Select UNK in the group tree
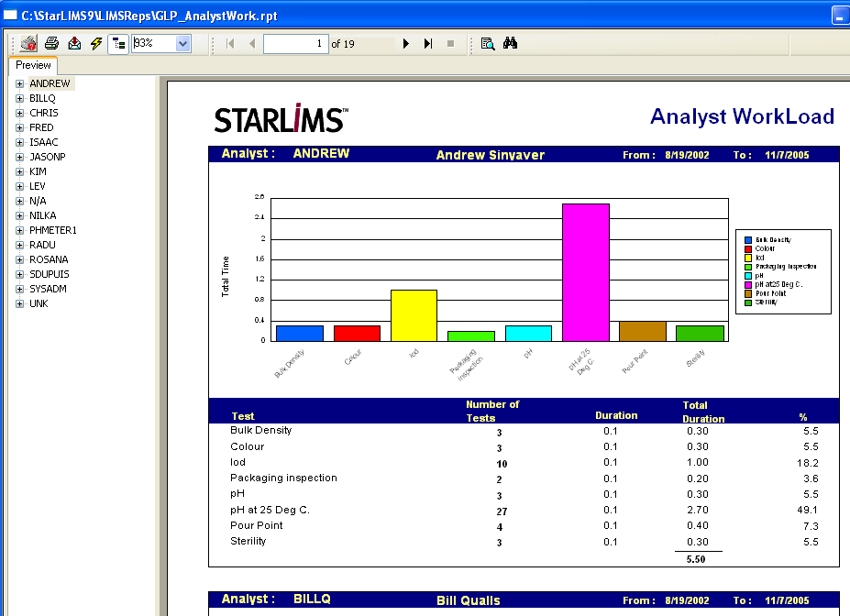Screen dimensions: 850x616 tap(39, 303)
